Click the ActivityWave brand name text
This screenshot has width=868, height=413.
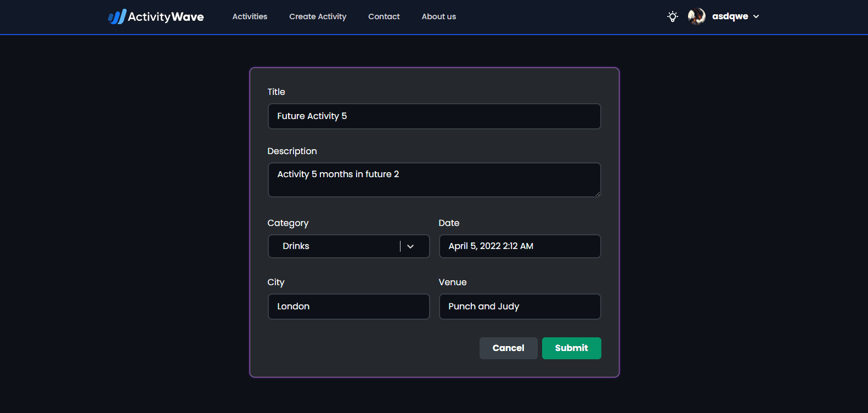(x=166, y=17)
